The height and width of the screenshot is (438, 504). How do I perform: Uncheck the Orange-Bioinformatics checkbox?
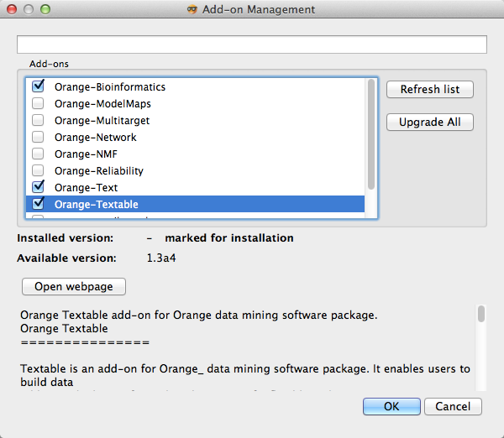pos(38,86)
